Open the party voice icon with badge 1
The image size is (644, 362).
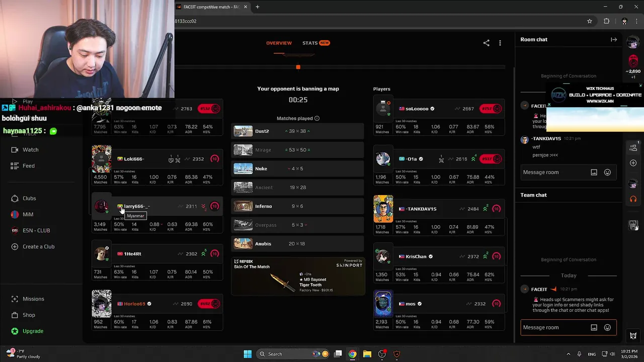coord(633,148)
